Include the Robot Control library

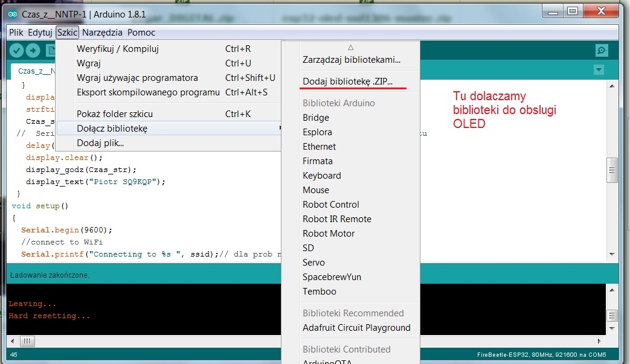[x=351, y=204]
